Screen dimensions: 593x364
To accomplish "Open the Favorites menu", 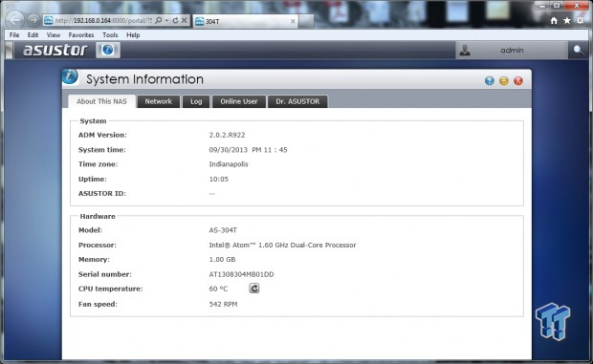I will pyautogui.click(x=81, y=34).
